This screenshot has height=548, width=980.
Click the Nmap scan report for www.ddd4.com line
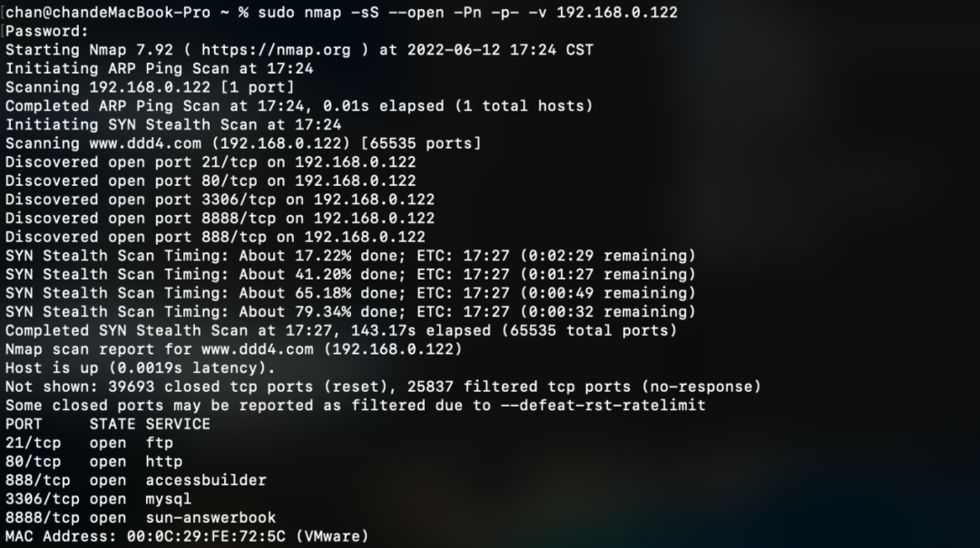click(x=234, y=349)
